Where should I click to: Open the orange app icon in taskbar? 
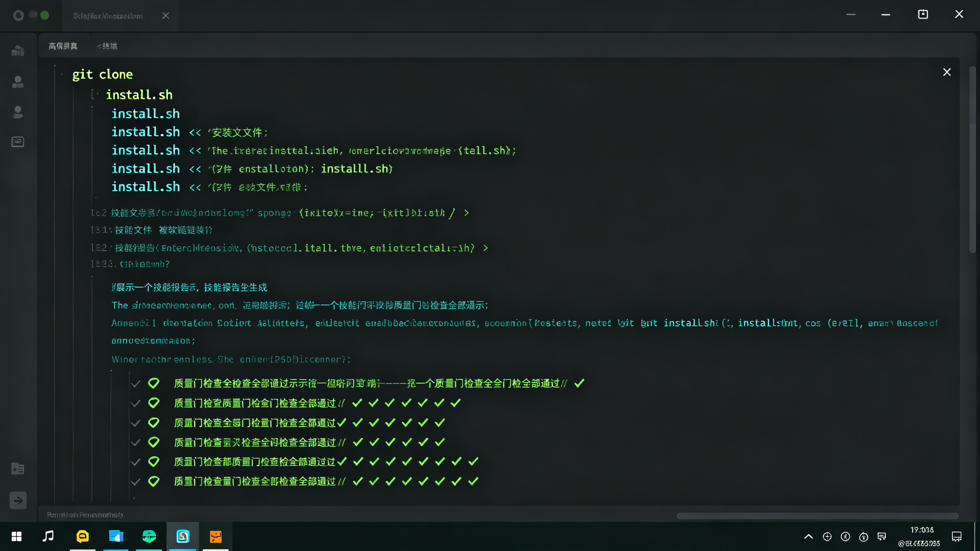[x=216, y=537]
